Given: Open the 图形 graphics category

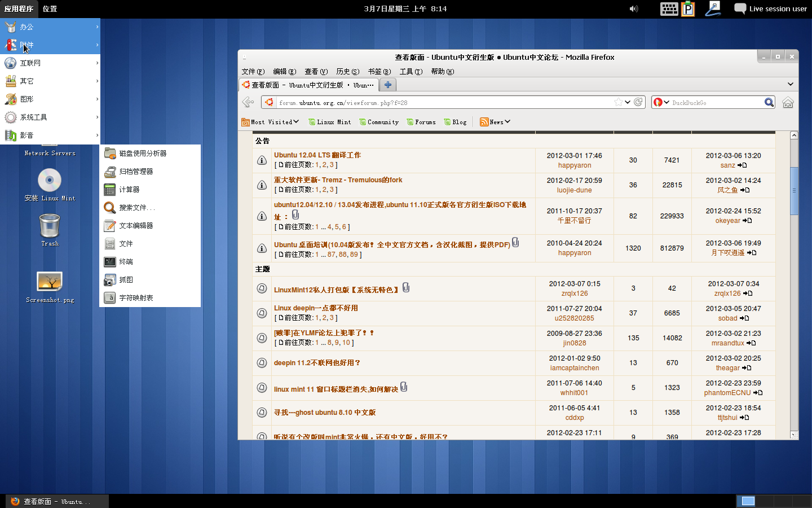Looking at the screenshot, I should pyautogui.click(x=50, y=99).
